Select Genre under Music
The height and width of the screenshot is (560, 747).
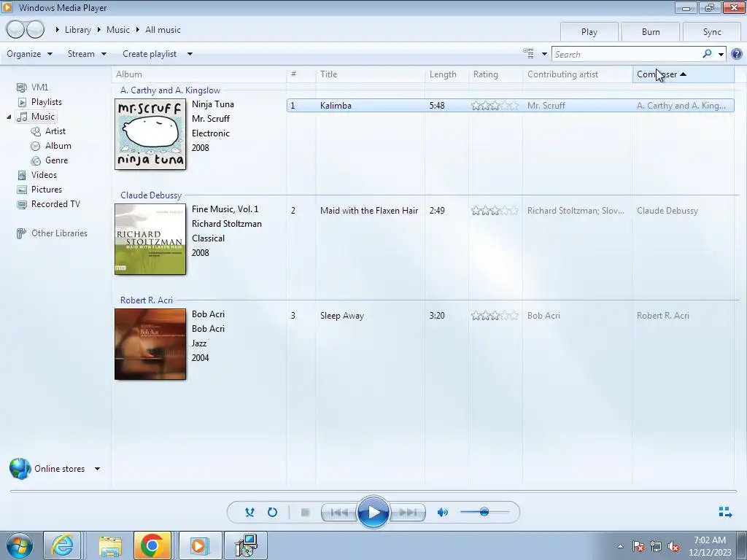point(56,160)
